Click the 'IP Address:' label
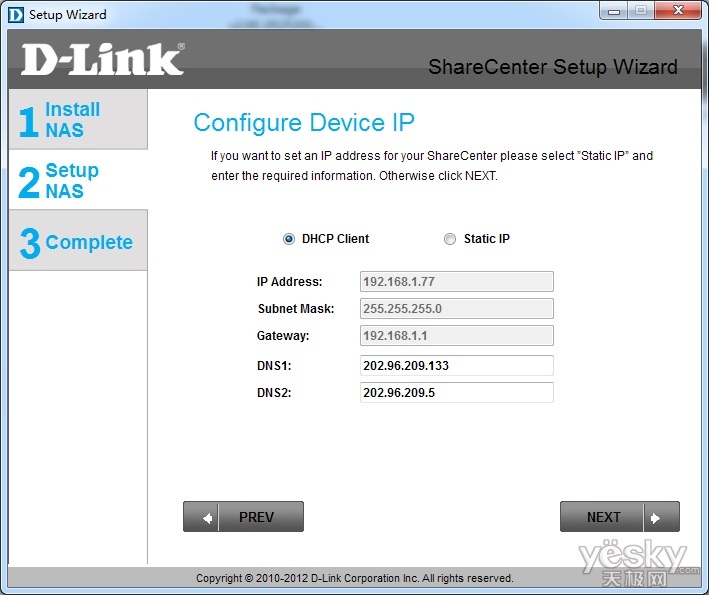 [x=289, y=282]
